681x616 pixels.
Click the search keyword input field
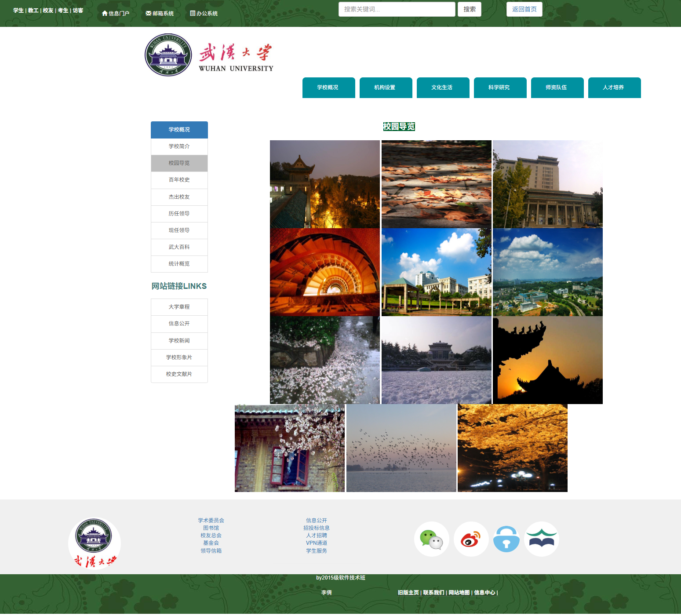pyautogui.click(x=396, y=9)
